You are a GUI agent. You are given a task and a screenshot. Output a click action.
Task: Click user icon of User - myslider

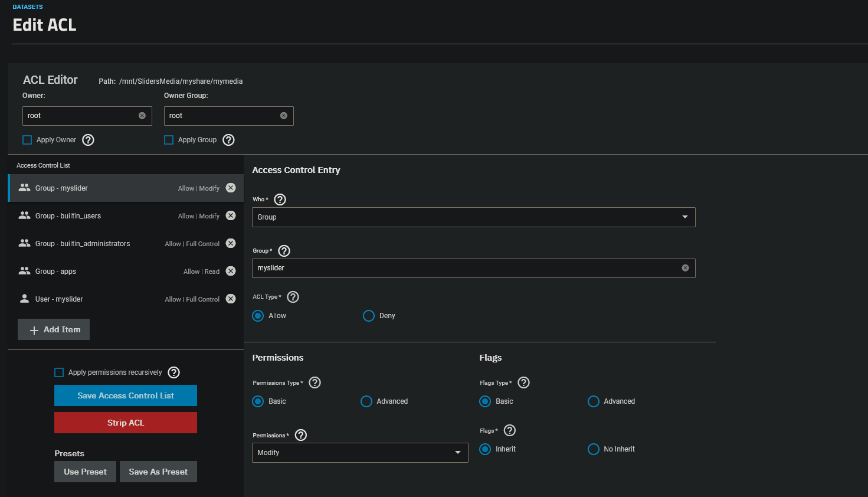[24, 299]
